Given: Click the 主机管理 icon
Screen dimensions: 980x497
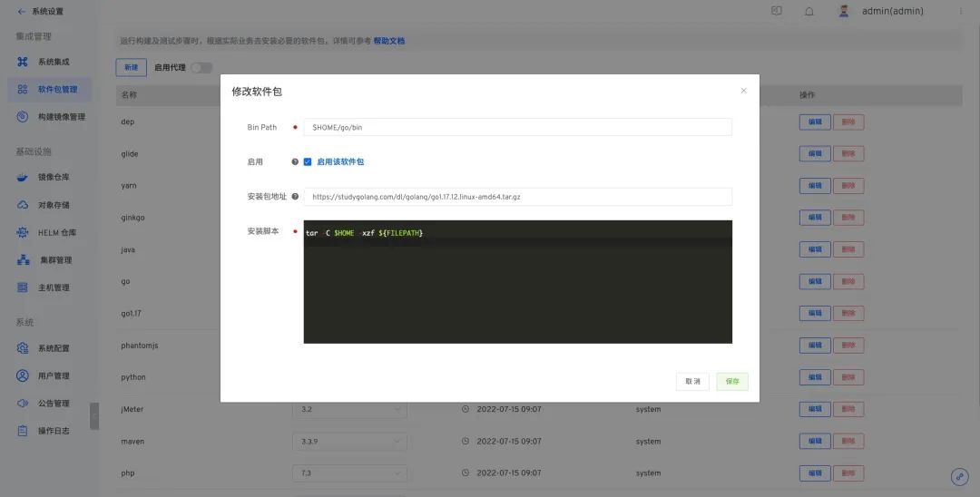Looking at the screenshot, I should [x=23, y=287].
